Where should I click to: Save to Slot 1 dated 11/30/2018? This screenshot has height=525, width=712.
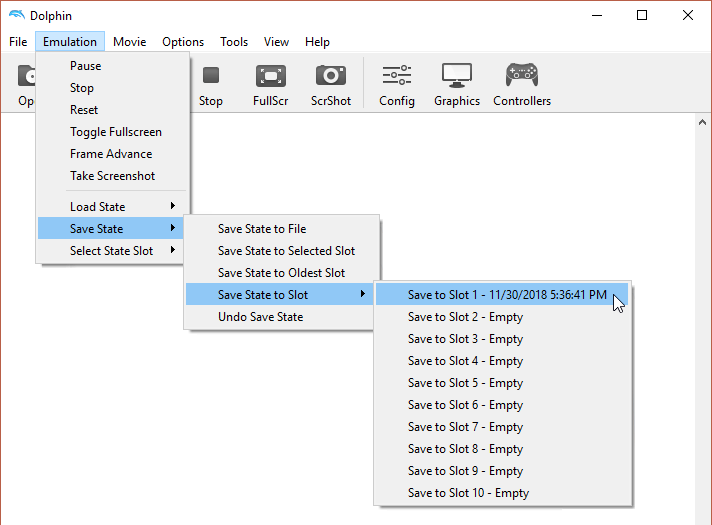click(502, 295)
